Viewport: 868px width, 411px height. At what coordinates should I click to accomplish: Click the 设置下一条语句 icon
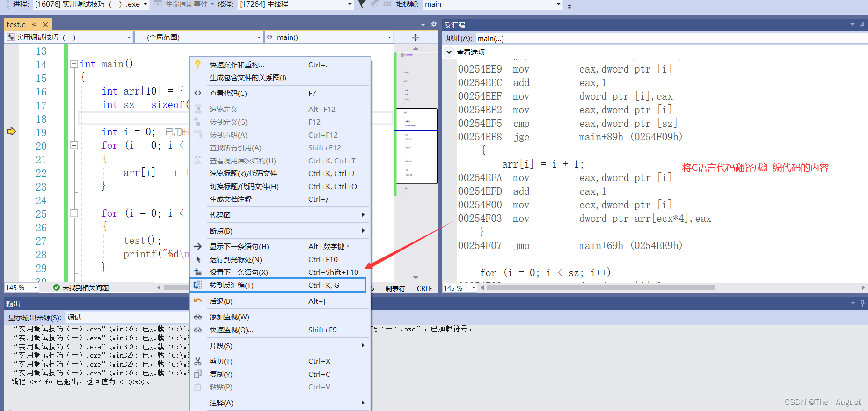point(198,272)
